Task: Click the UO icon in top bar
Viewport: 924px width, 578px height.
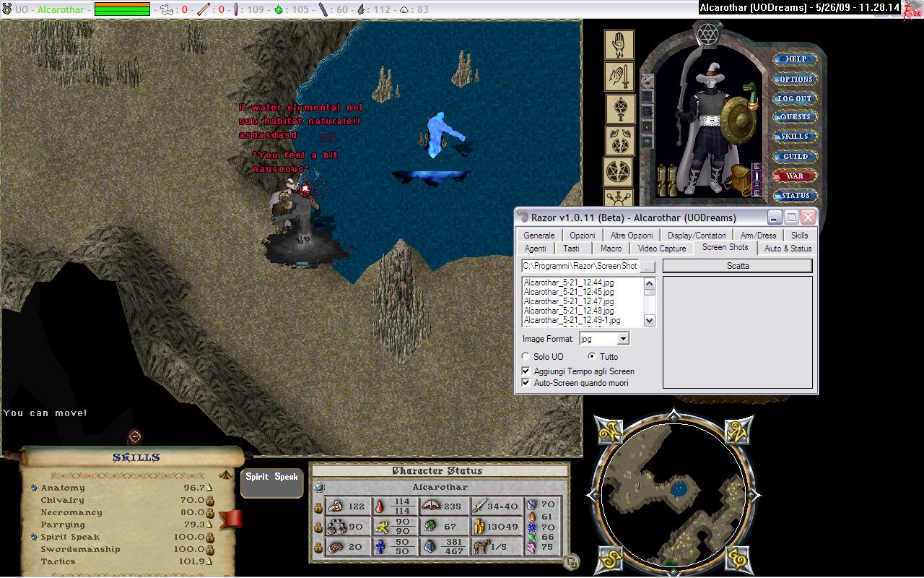Action: (7, 9)
